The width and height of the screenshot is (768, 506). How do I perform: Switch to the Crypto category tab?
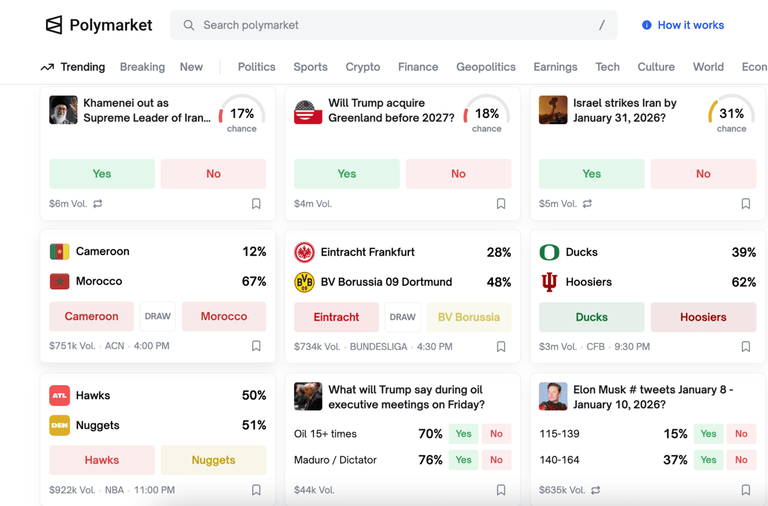coord(363,67)
